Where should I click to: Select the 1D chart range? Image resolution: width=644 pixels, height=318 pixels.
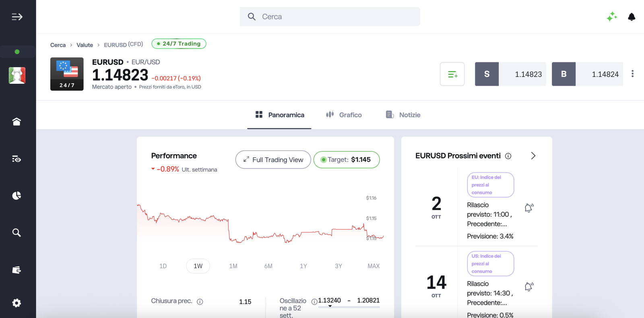pos(163,266)
